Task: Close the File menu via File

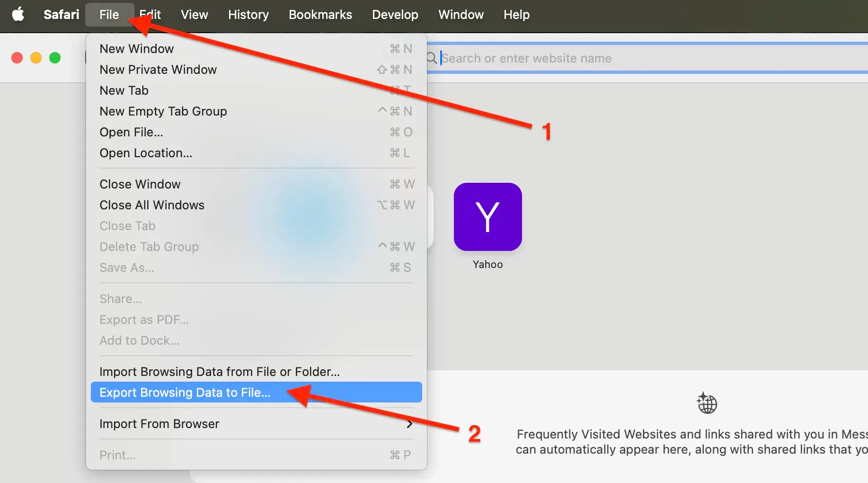Action: coord(109,14)
